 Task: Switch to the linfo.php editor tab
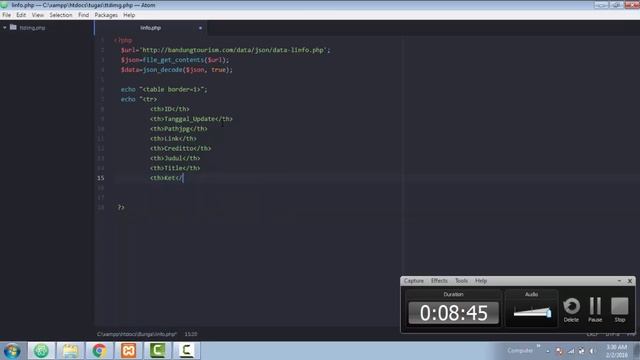(151, 28)
